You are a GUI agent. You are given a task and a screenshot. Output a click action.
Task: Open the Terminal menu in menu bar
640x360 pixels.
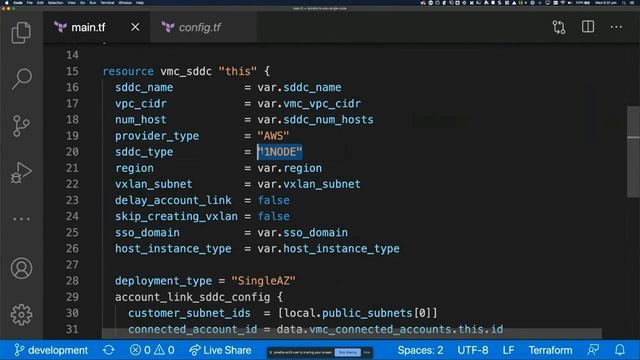[x=107, y=2]
